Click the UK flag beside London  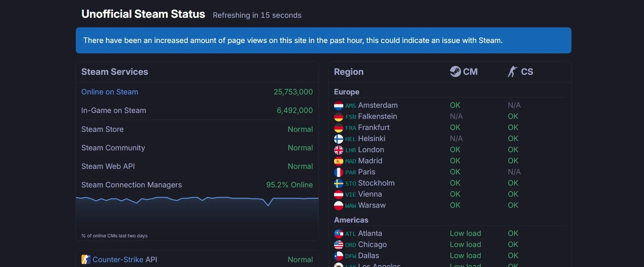coord(338,150)
